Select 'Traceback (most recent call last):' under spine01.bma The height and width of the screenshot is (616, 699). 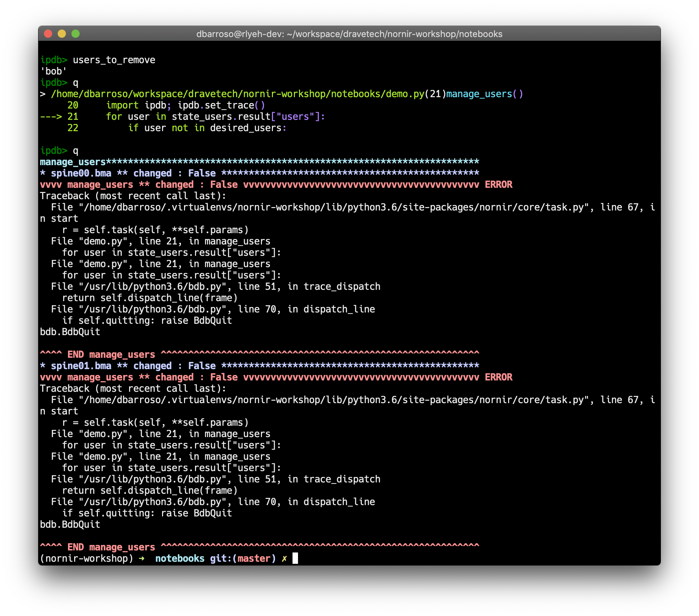tap(133, 388)
